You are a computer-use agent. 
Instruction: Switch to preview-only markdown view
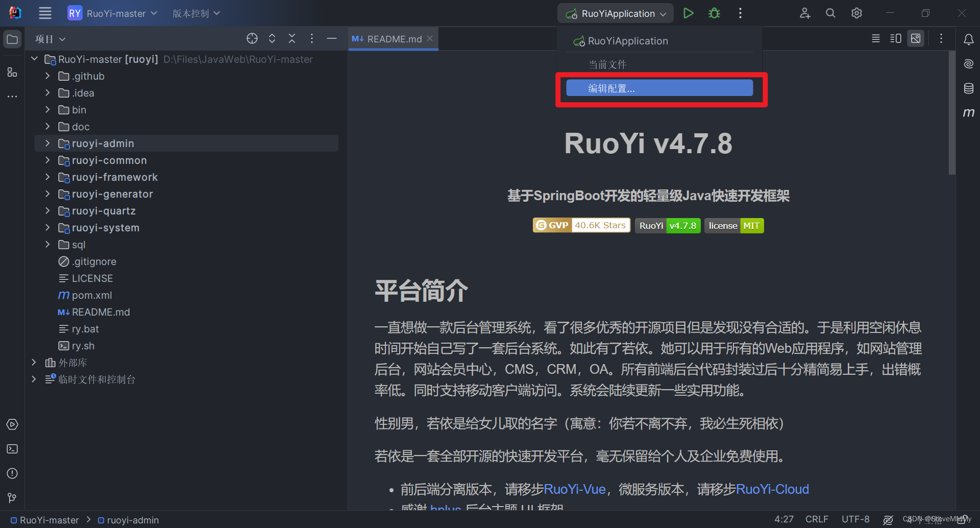click(916, 38)
